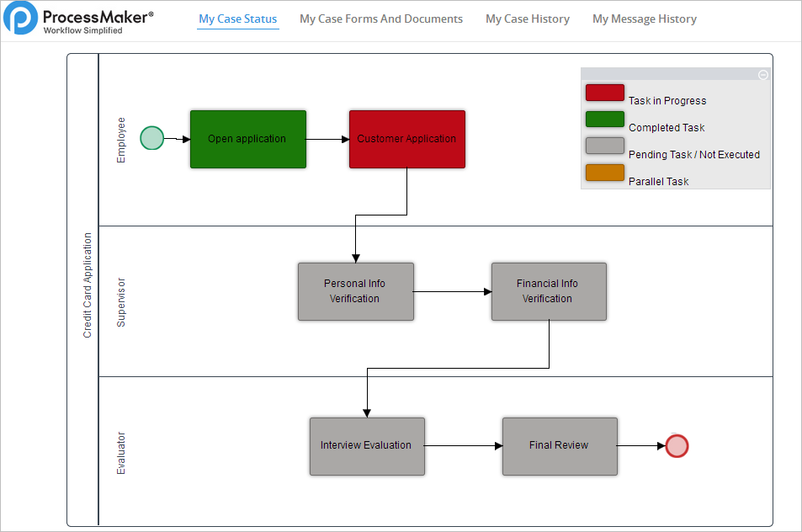
Task: Collapse the legend panel with minimize icon
Action: click(x=763, y=75)
